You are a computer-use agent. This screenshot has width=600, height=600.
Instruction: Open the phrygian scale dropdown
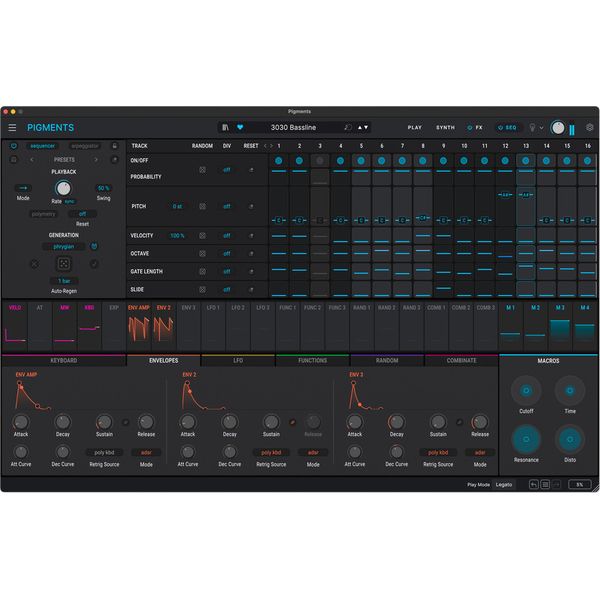(x=63, y=245)
